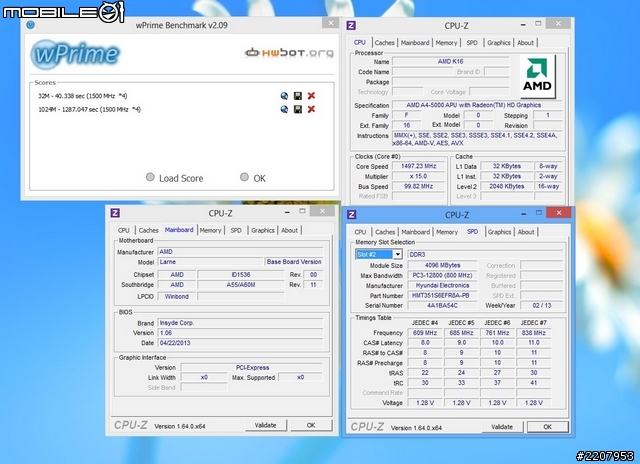Viewport: 640px width, 464px height.
Task: Select About tab in SPD CPU-Z window
Action: coord(526,232)
